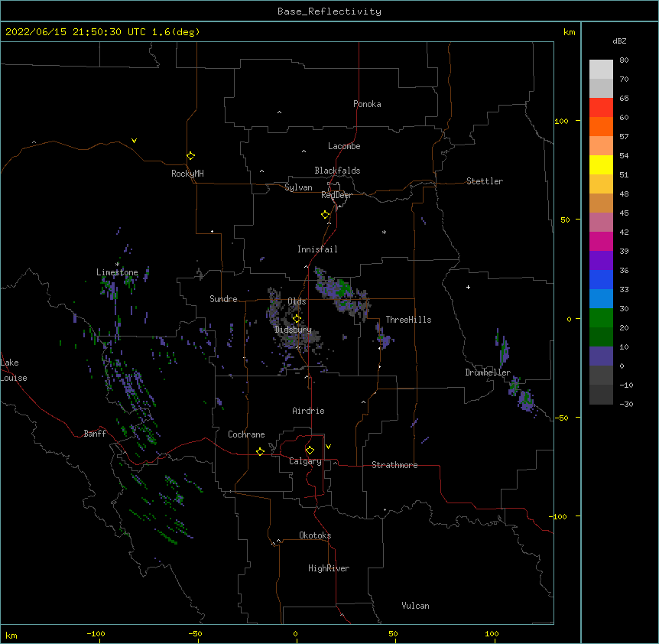Click the magenta 39 dBZ legend swatch
Image resolution: width=659 pixels, height=644 pixels.
click(601, 241)
